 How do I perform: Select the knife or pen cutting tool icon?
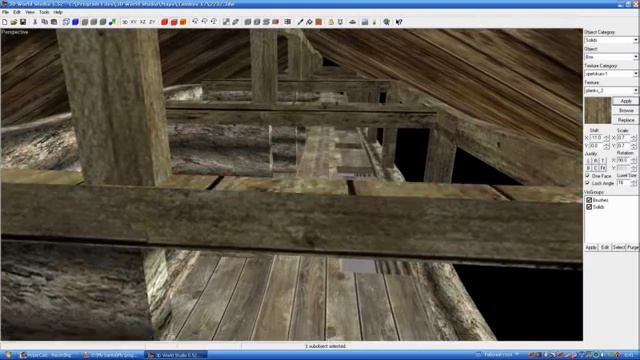point(300,22)
